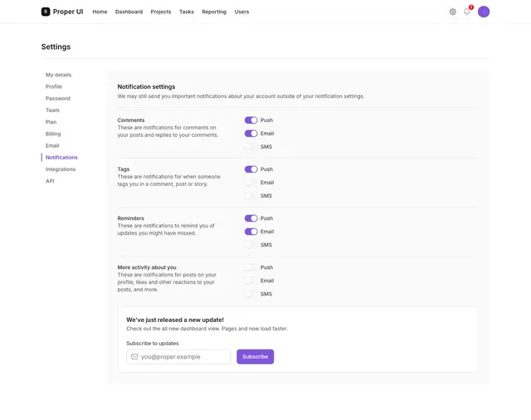This screenshot has height=420, width=531.
Task: Click the Settings page heading
Action: [x=56, y=47]
